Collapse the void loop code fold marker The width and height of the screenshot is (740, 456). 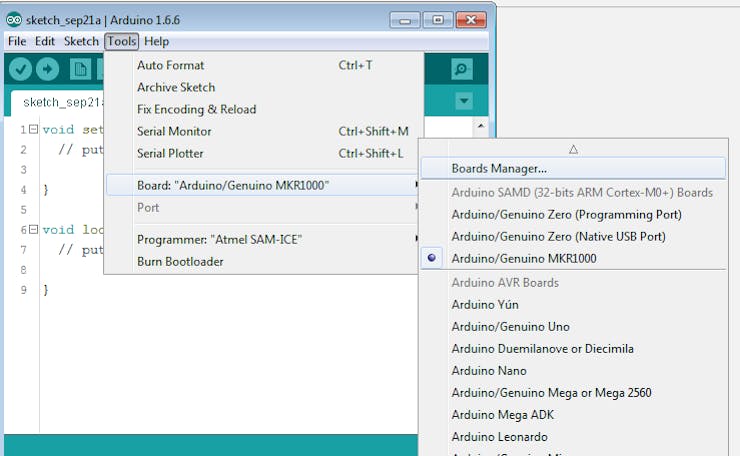pos(34,229)
